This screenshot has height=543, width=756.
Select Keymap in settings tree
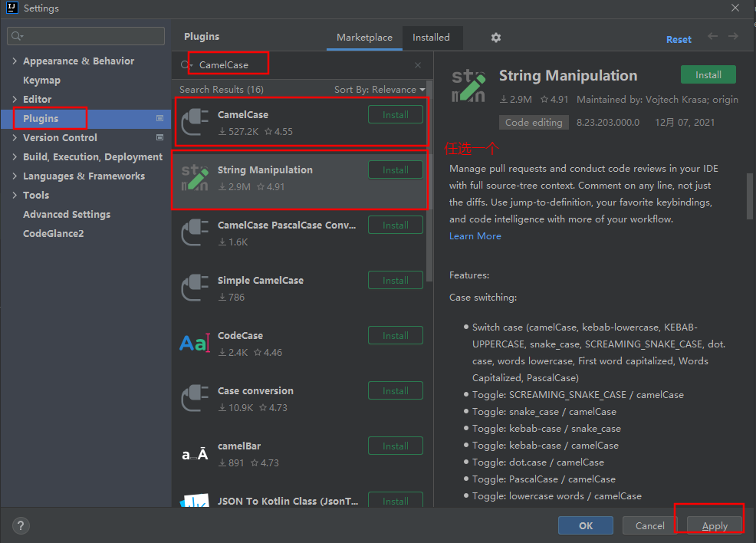41,80
